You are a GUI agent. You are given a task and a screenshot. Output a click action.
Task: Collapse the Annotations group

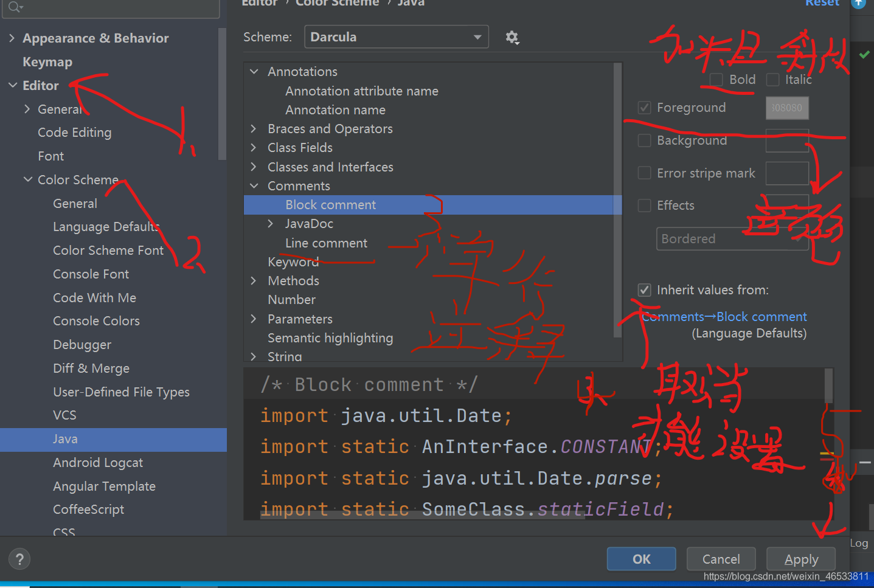coord(254,72)
